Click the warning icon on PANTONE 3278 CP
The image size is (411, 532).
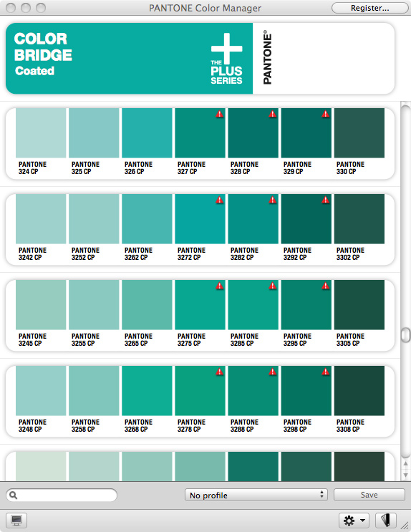[x=220, y=372]
